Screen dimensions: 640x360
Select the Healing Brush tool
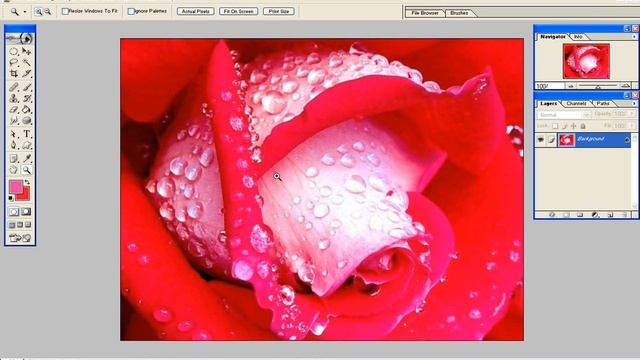pos(14,87)
